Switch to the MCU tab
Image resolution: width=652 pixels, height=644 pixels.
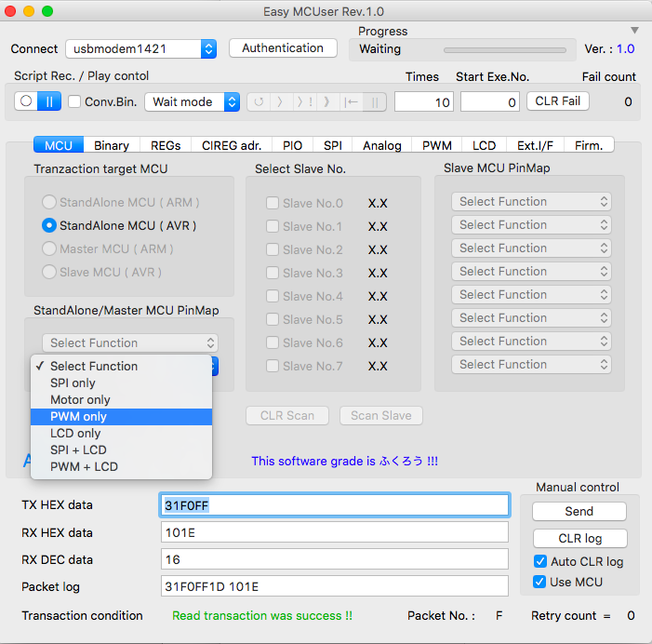coord(59,145)
